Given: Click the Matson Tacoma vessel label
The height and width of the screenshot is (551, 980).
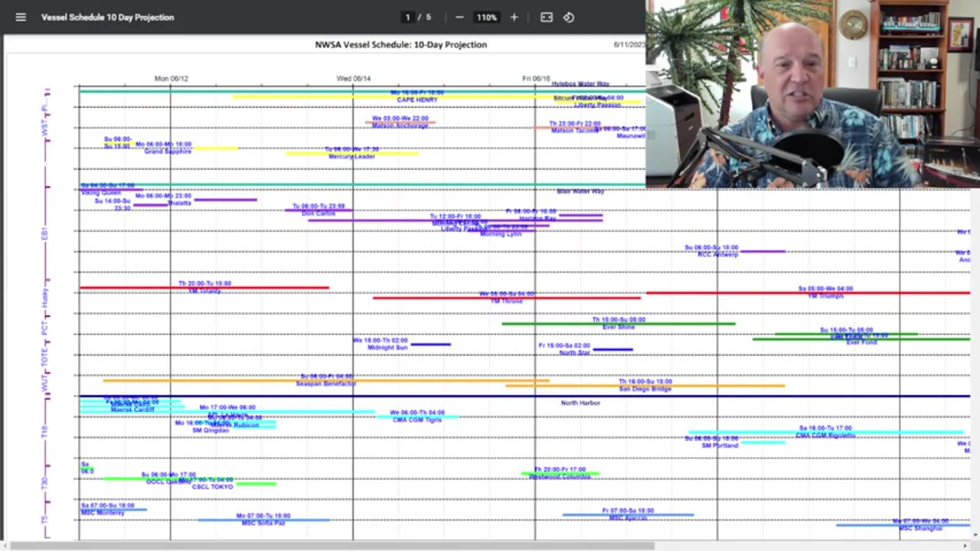Looking at the screenshot, I should pos(574,131).
